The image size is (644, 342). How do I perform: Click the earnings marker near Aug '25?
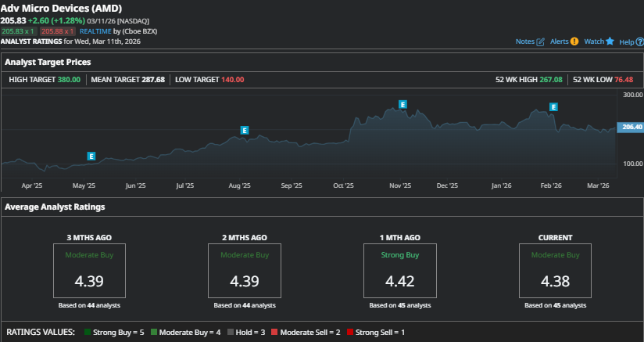(245, 131)
